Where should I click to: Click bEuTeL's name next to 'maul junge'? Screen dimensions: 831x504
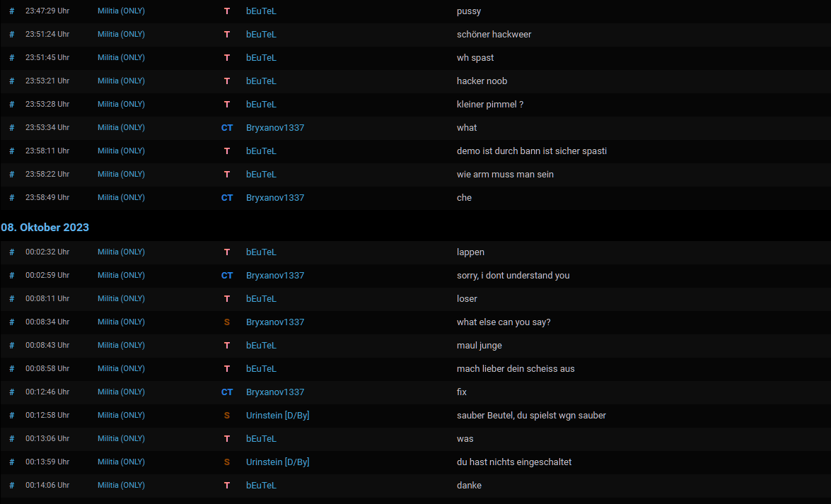[261, 346]
